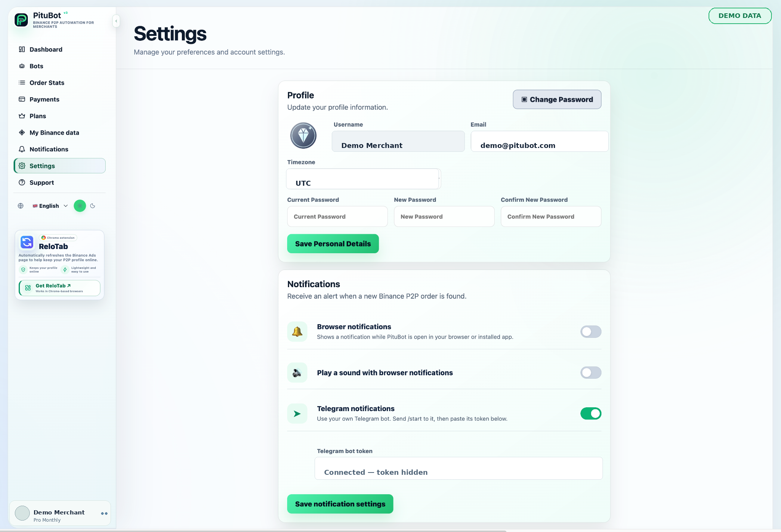This screenshot has width=781, height=532.
Task: Click the Get ReloTab link
Action: (59, 288)
